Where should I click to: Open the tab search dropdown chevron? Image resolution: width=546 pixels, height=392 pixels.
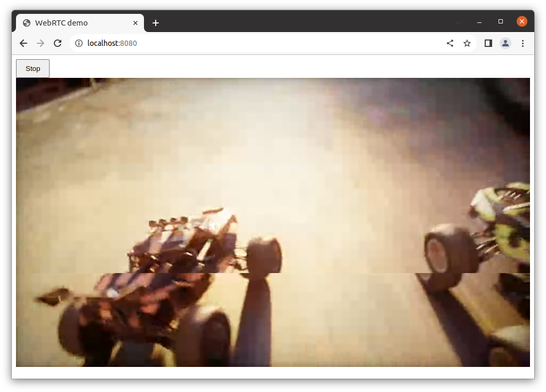tap(459, 22)
